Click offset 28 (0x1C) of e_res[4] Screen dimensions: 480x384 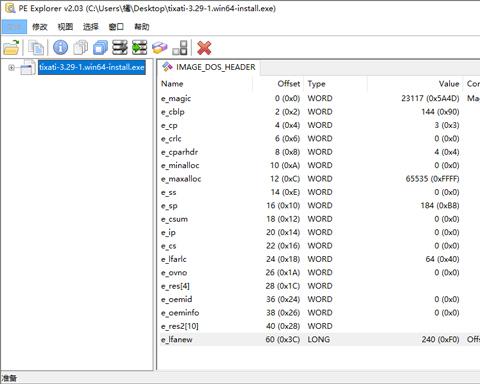tap(283, 286)
